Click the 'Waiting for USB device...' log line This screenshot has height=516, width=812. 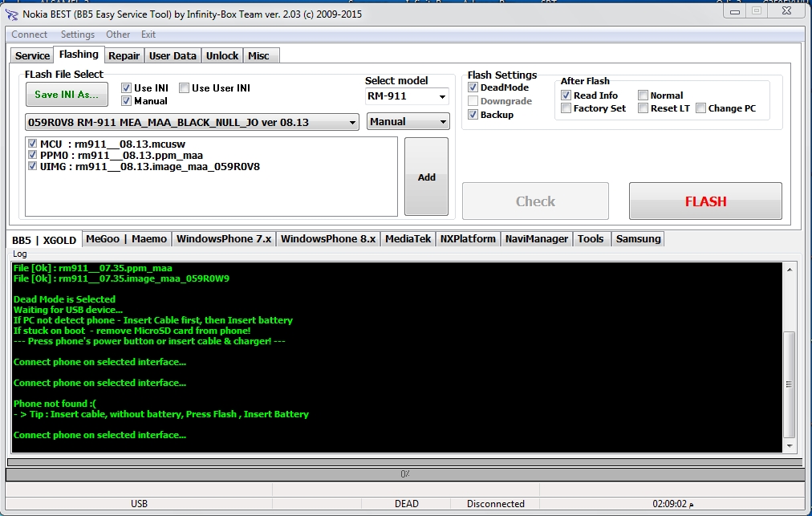68,310
